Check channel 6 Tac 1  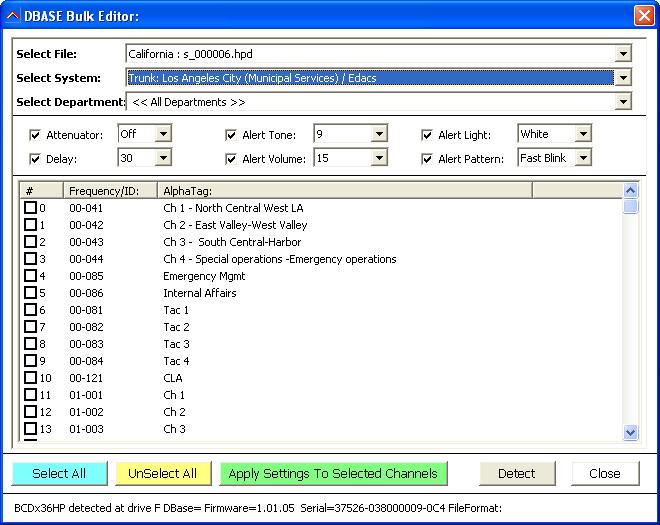(x=30, y=309)
